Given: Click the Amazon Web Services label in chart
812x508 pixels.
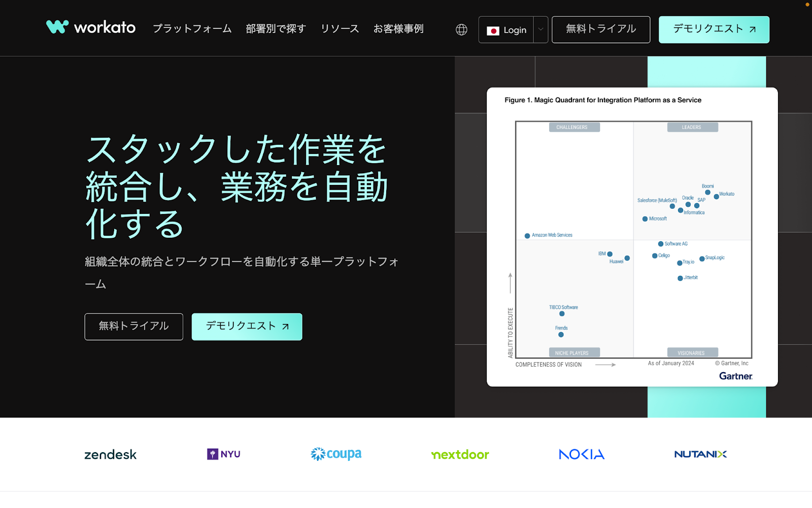Looking at the screenshot, I should click(x=552, y=235).
